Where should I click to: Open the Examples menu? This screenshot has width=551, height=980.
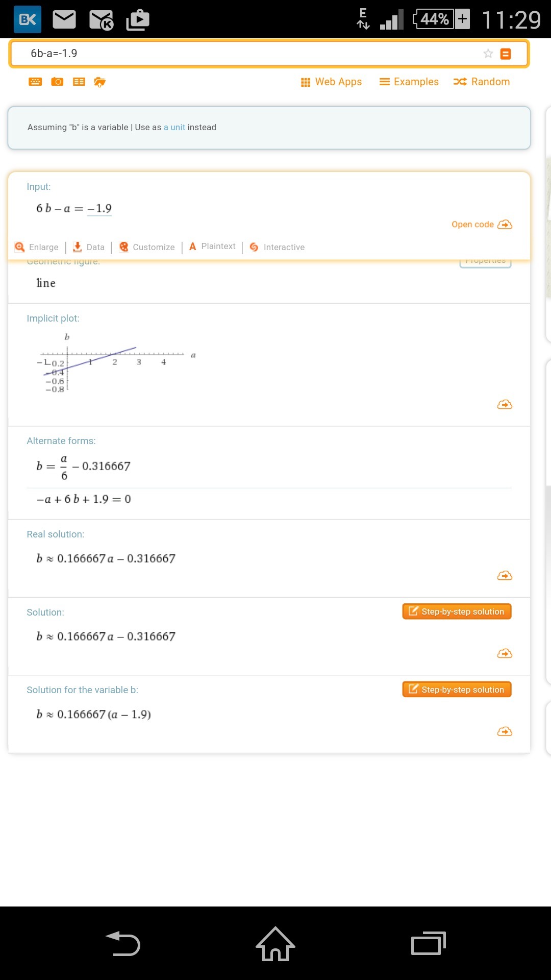pyautogui.click(x=409, y=82)
